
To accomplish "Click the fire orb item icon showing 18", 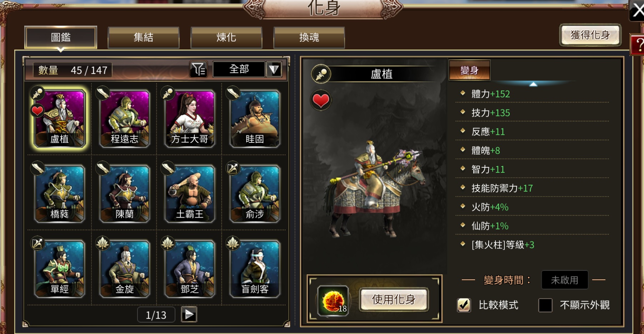I will [x=333, y=300].
